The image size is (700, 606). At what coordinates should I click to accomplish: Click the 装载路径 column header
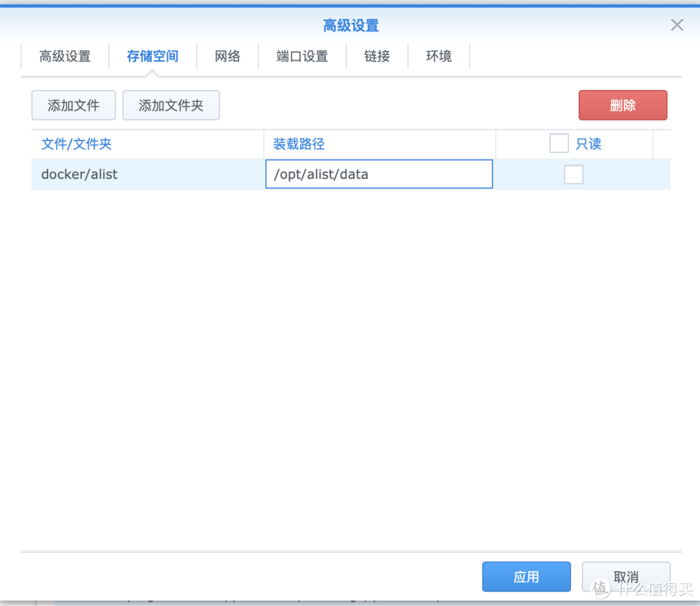coord(298,144)
